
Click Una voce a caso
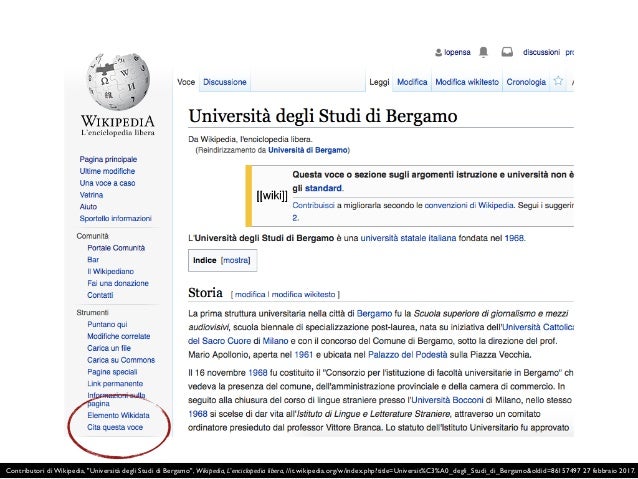(x=107, y=183)
